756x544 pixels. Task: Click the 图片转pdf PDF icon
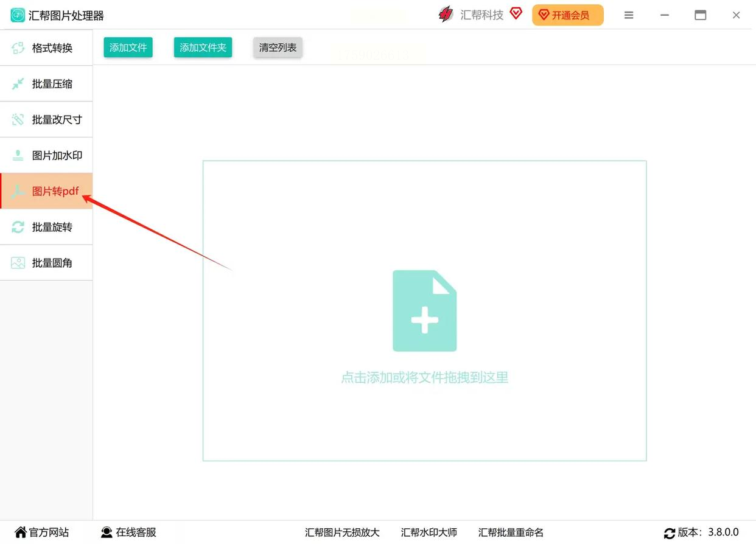coord(18,191)
